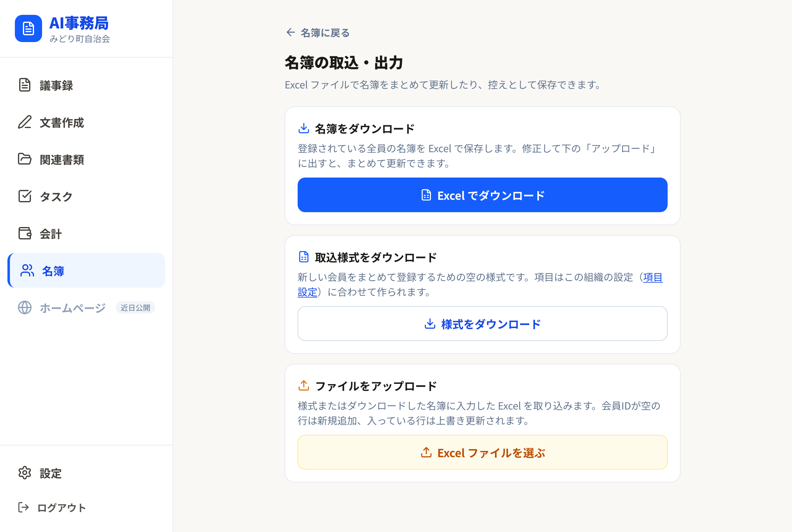Click ログアウト to sign out

pyautogui.click(x=86, y=508)
